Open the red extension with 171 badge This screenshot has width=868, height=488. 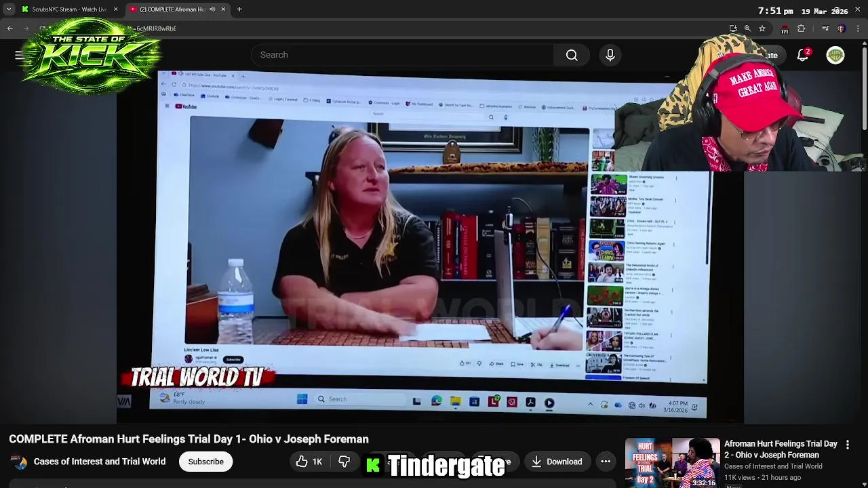(785, 29)
